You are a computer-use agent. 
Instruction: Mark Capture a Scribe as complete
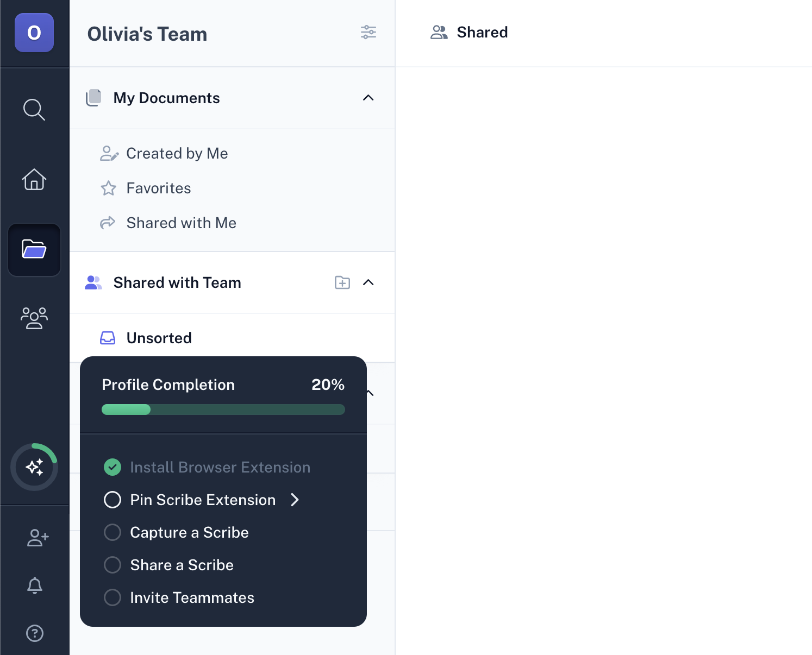[113, 532]
